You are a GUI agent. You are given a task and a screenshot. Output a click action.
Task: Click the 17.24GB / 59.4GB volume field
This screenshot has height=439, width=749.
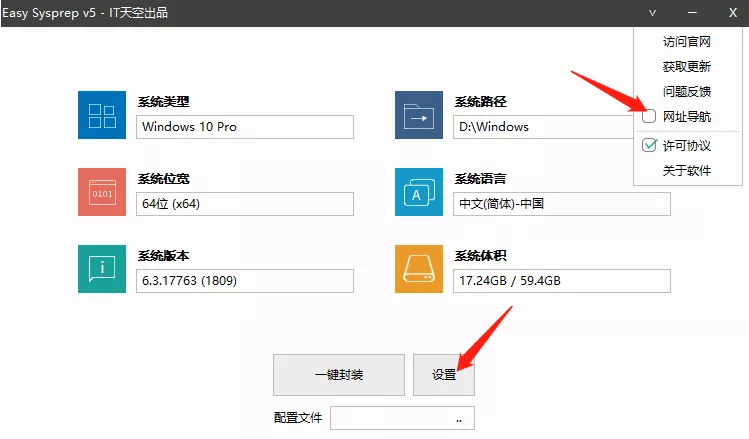pos(561,281)
